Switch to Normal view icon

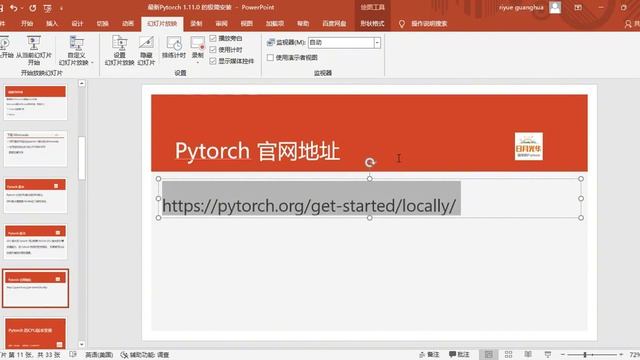(489, 354)
